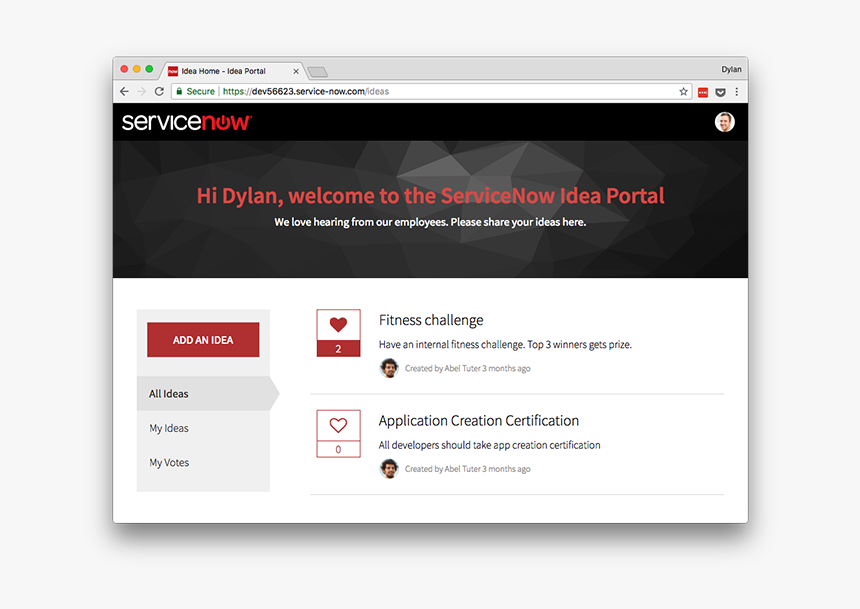Bookmark page using the star icon
The height and width of the screenshot is (609, 860).
point(683,92)
